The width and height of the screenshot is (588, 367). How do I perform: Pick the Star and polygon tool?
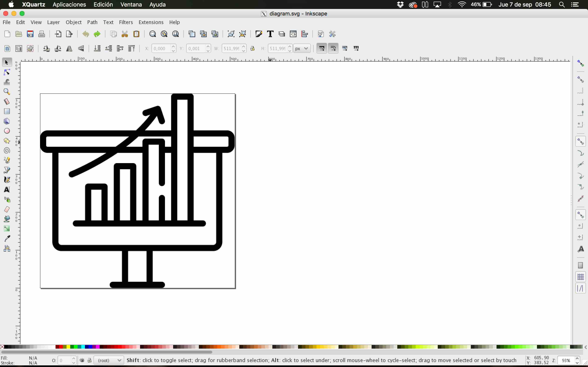pyautogui.click(x=7, y=141)
